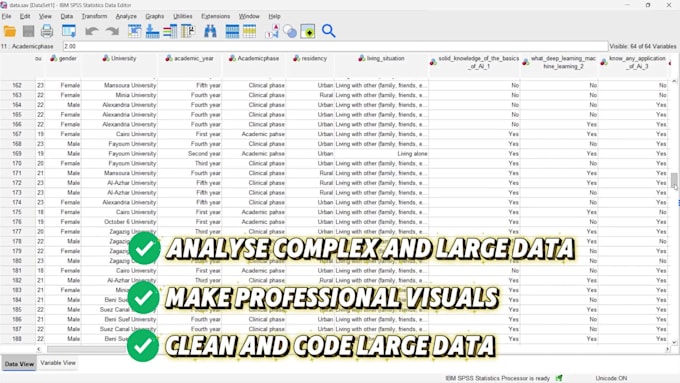Click '11 : Academicphase' cell reference label

pos(27,46)
